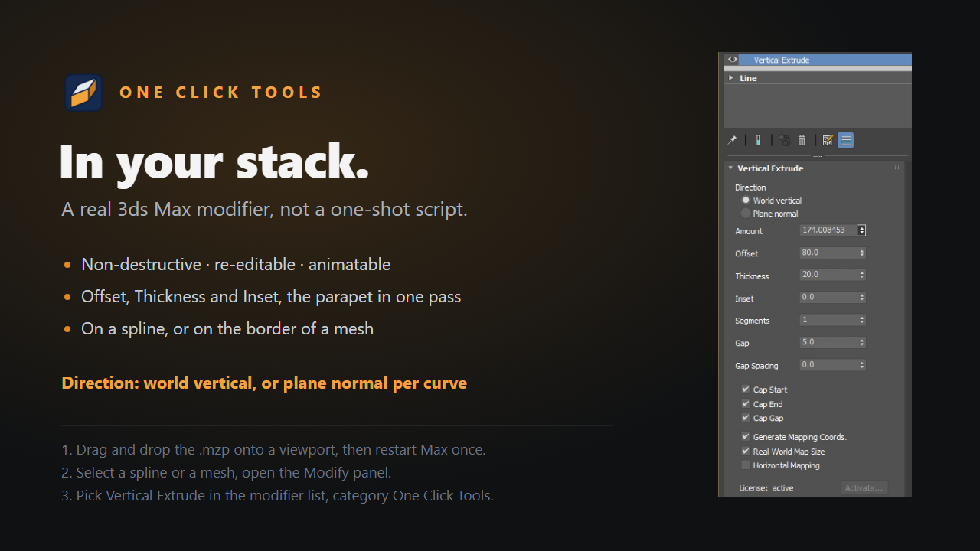The width and height of the screenshot is (980, 551).
Task: Click the Amount spinner arrows
Action: point(862,230)
